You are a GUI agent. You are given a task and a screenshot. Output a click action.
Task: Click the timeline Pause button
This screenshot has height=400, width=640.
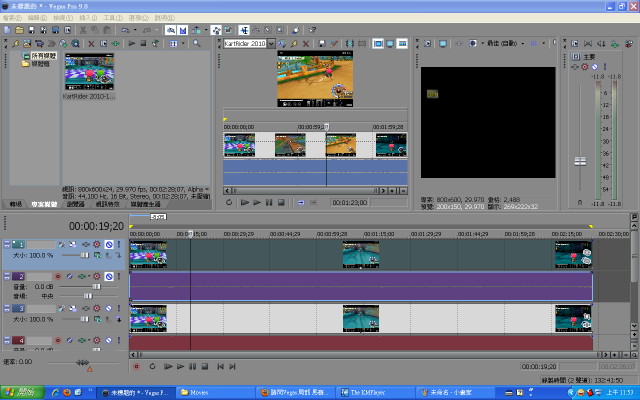[x=193, y=367]
